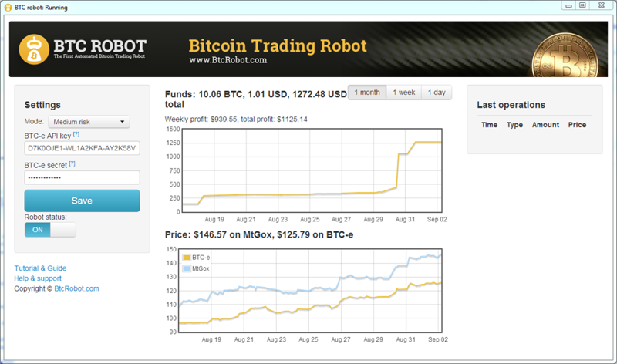This screenshot has height=364, width=617.
Task: Click the BTC-e and MtGox price chart
Action: point(311,291)
